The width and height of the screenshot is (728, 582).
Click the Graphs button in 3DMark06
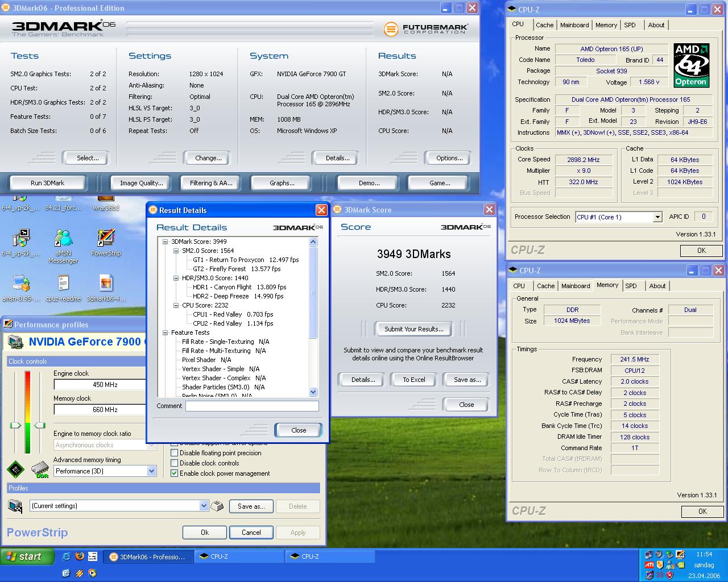282,183
